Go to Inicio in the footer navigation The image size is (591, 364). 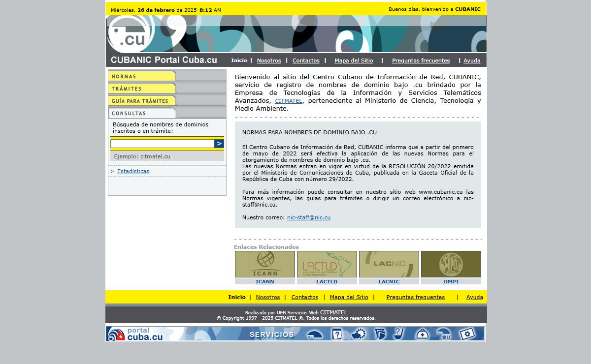237,297
